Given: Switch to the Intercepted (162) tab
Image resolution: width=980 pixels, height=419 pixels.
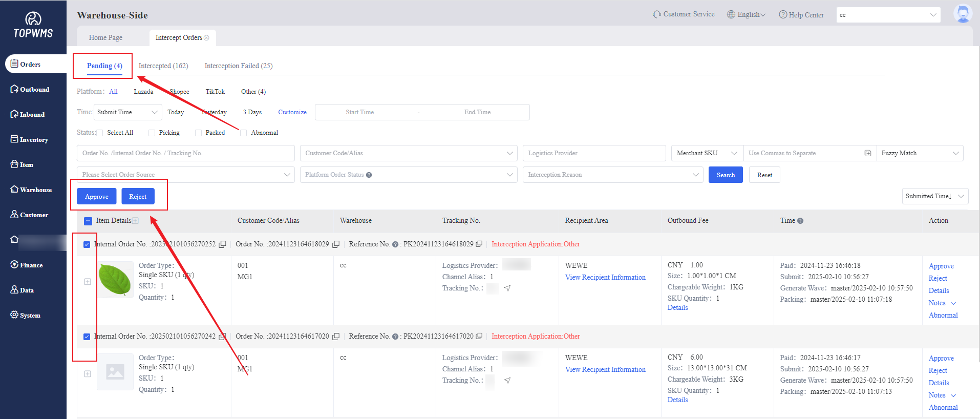Looking at the screenshot, I should [x=163, y=66].
